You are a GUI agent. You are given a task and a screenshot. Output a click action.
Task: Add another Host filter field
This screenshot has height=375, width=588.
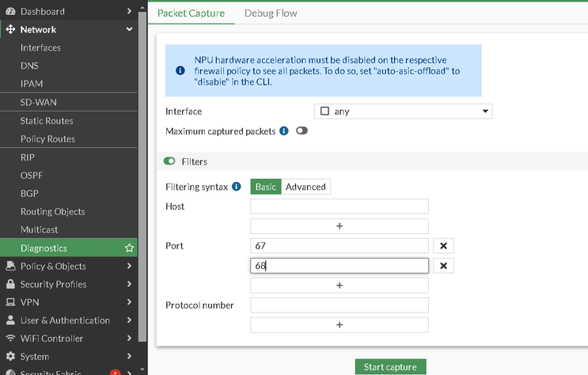coord(340,225)
